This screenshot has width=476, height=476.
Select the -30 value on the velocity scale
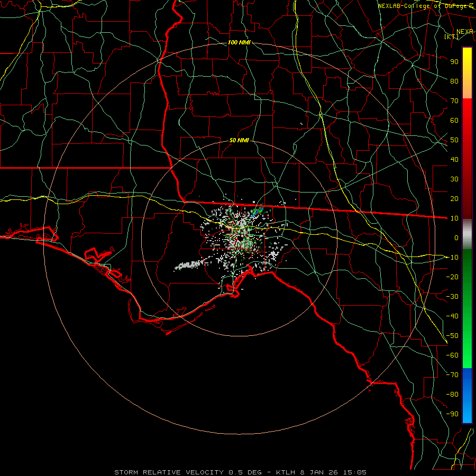pyautogui.click(x=452, y=297)
